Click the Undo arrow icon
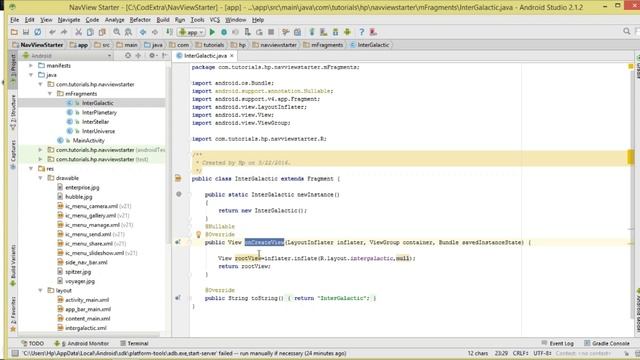 [52, 32]
